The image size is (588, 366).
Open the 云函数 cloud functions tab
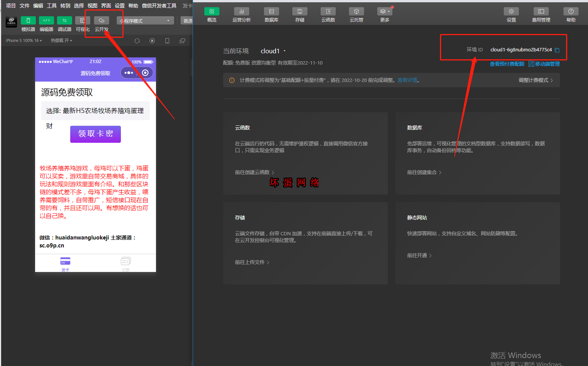(328, 15)
